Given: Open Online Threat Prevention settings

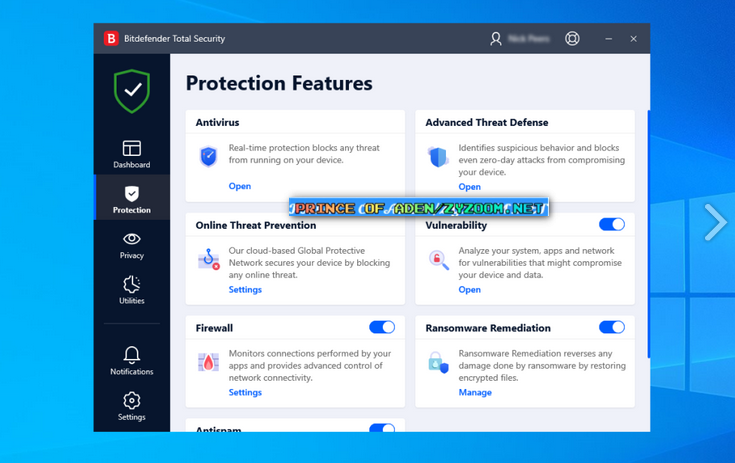Looking at the screenshot, I should [245, 290].
